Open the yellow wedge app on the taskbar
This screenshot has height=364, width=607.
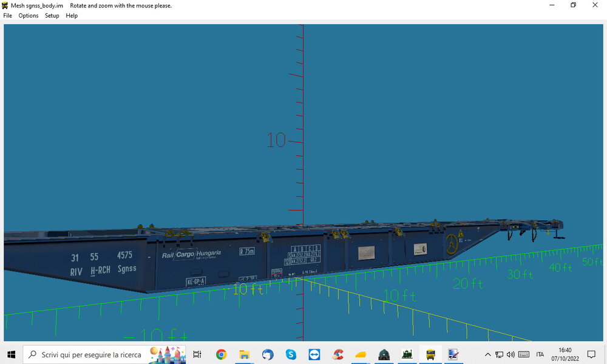361,354
